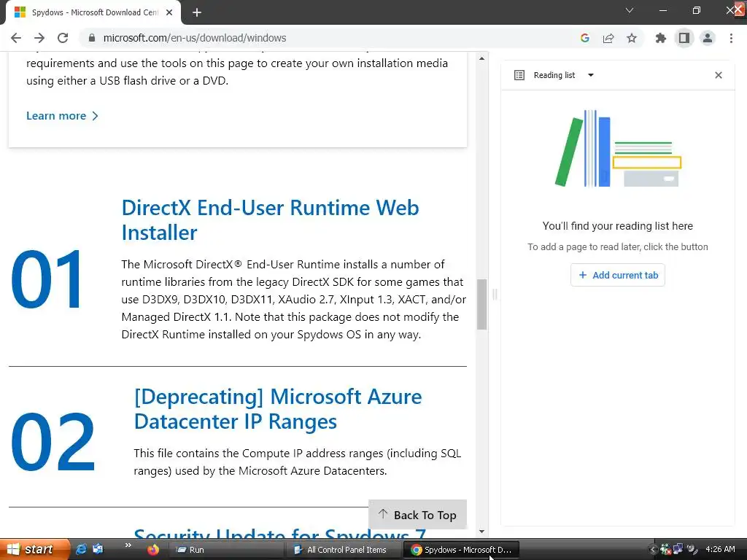Open DirectX End-User Runtime Web Installer link
The height and width of the screenshot is (560, 747).
click(270, 220)
